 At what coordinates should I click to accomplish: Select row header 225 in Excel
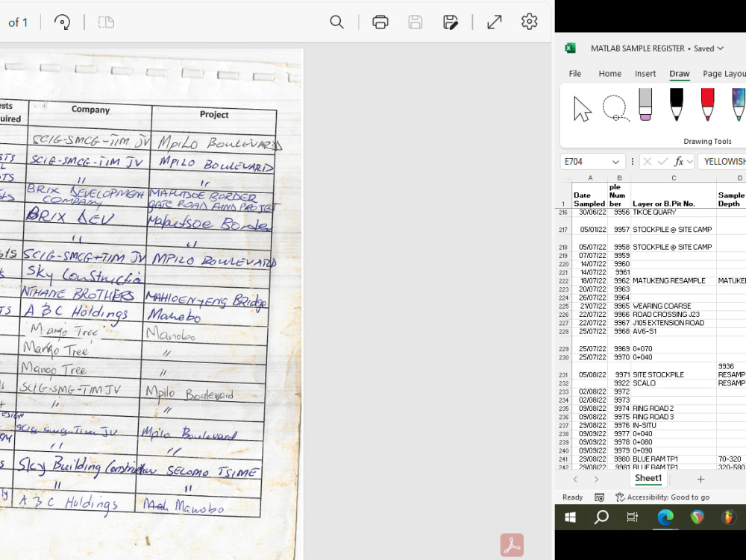click(x=564, y=306)
